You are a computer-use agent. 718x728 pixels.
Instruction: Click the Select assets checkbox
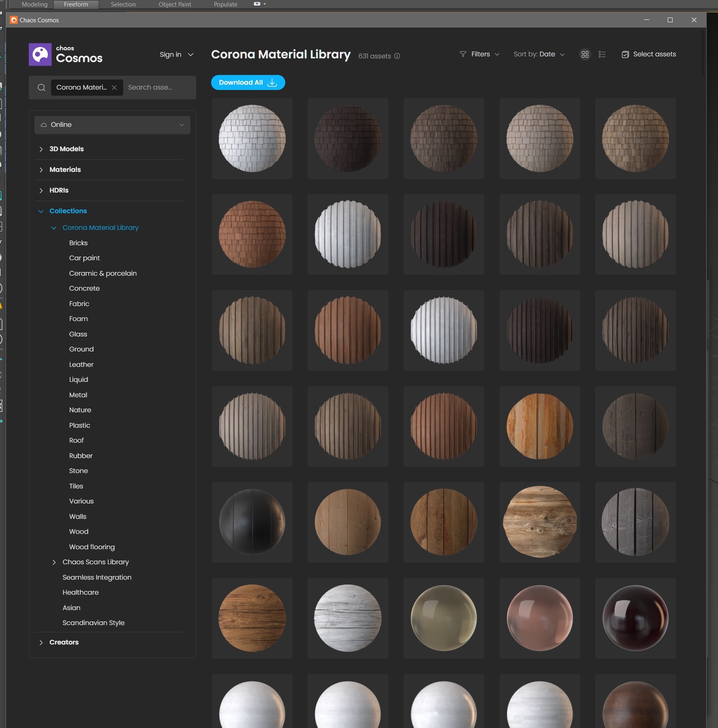click(625, 54)
